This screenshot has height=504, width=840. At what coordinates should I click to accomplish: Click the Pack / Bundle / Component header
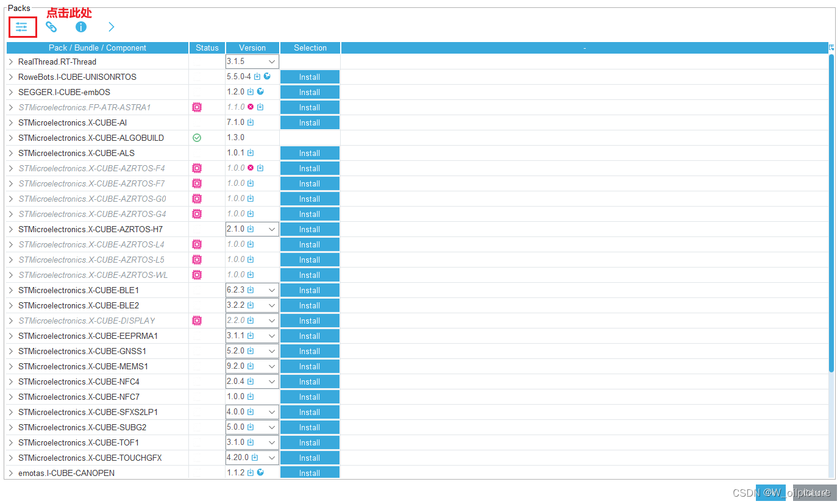[98, 48]
